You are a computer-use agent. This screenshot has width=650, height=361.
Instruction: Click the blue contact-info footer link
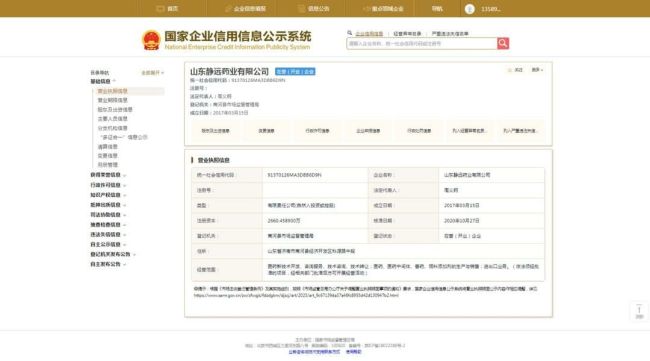(314, 352)
